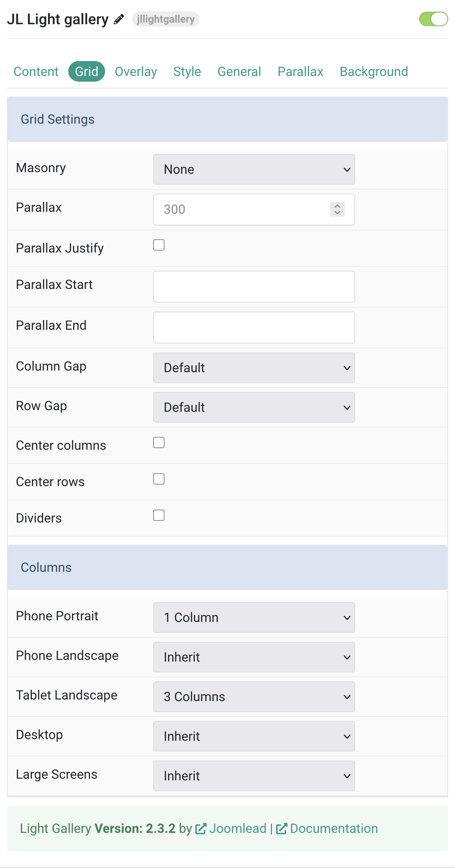Check the Center columns checkbox
Screen dimensions: 455x868
(159, 442)
